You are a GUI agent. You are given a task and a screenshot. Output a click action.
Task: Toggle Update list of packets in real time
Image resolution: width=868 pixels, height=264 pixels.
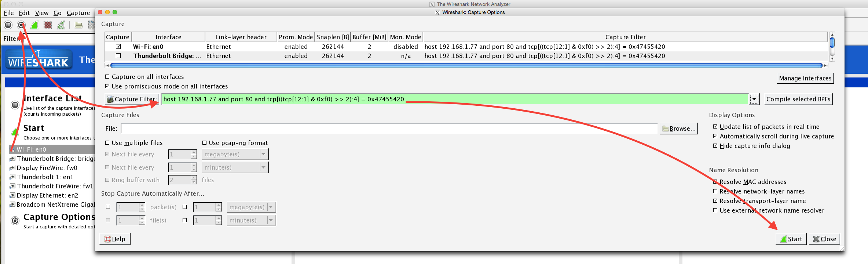click(x=715, y=127)
